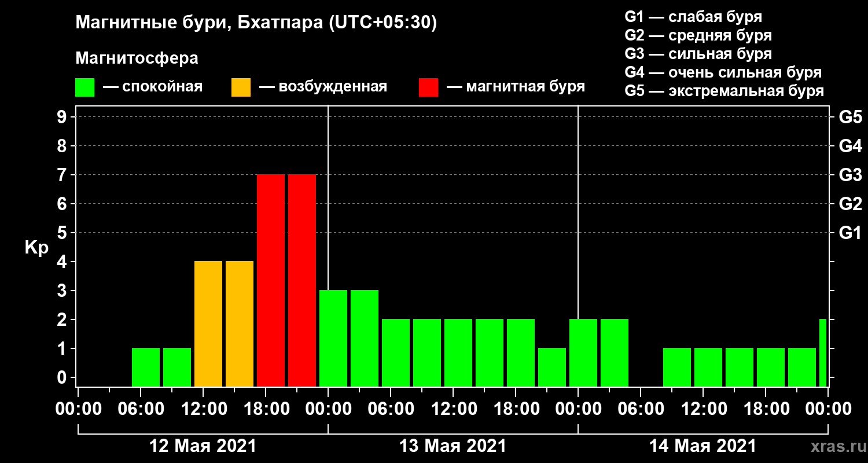868x463 pixels.
Task: Click the 'G5' label on the right axis
Action: point(850,117)
